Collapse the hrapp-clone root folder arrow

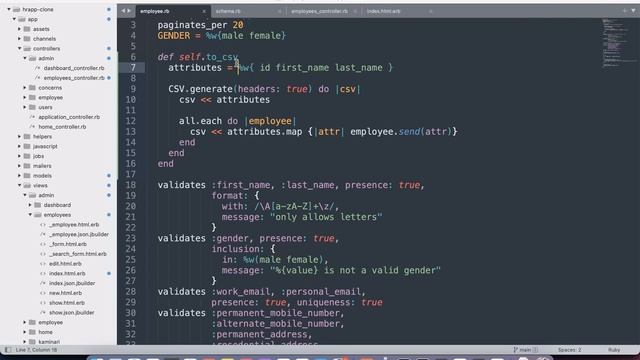[x=9, y=9]
